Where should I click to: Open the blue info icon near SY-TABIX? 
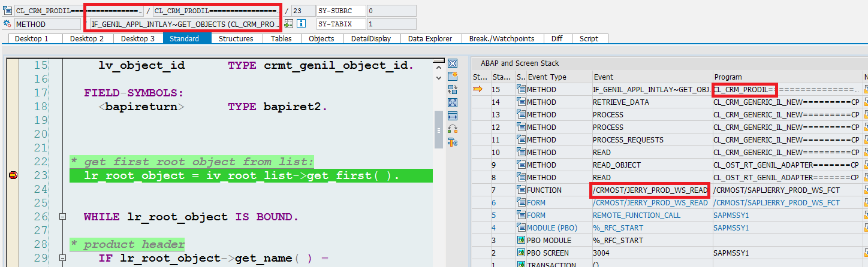pyautogui.click(x=302, y=24)
